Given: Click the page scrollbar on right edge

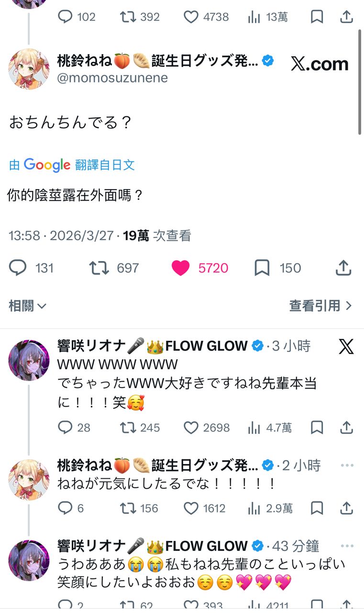Looking at the screenshot, I should point(360,81).
